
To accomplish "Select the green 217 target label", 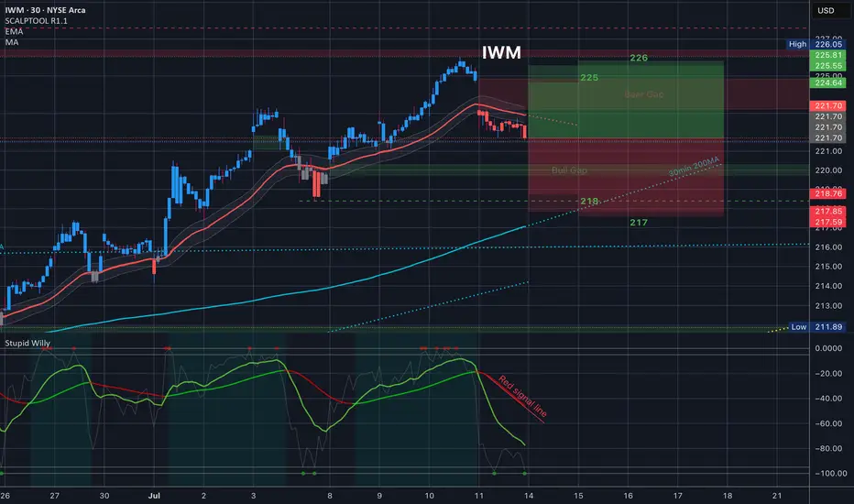I will (639, 223).
